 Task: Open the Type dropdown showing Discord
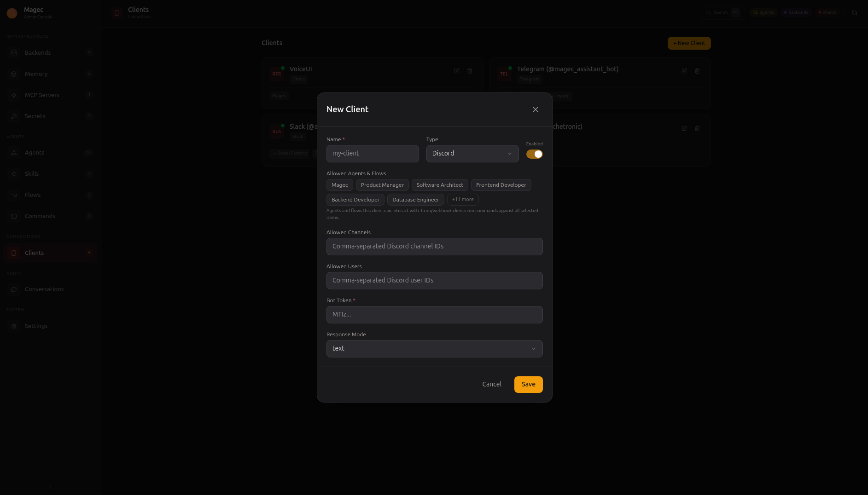pyautogui.click(x=472, y=154)
